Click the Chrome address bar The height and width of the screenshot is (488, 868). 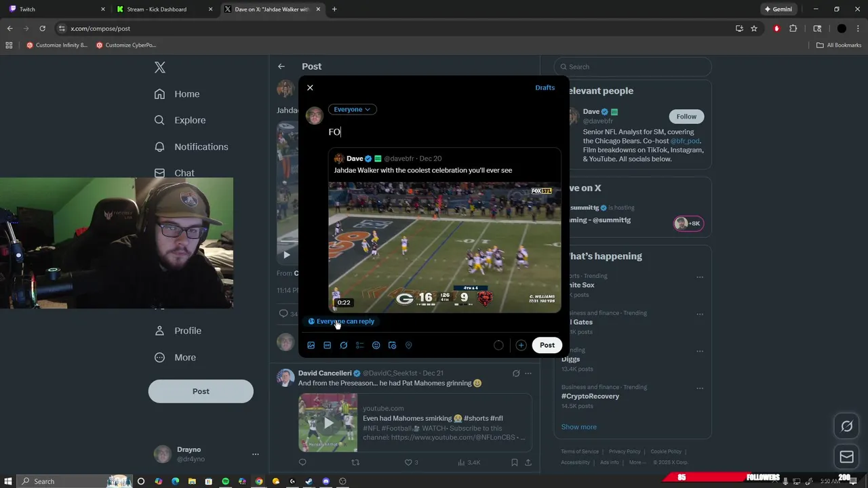pyautogui.click(x=393, y=28)
